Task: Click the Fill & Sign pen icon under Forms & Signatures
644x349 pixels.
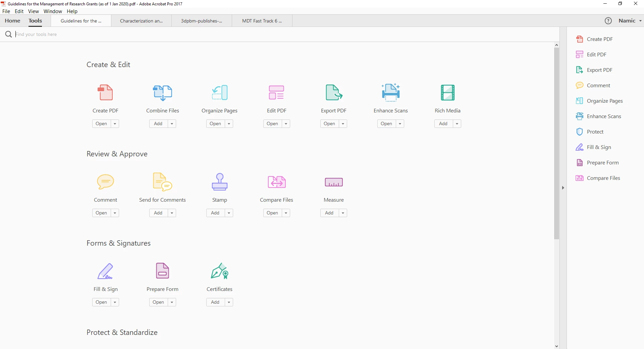Action: click(x=105, y=271)
